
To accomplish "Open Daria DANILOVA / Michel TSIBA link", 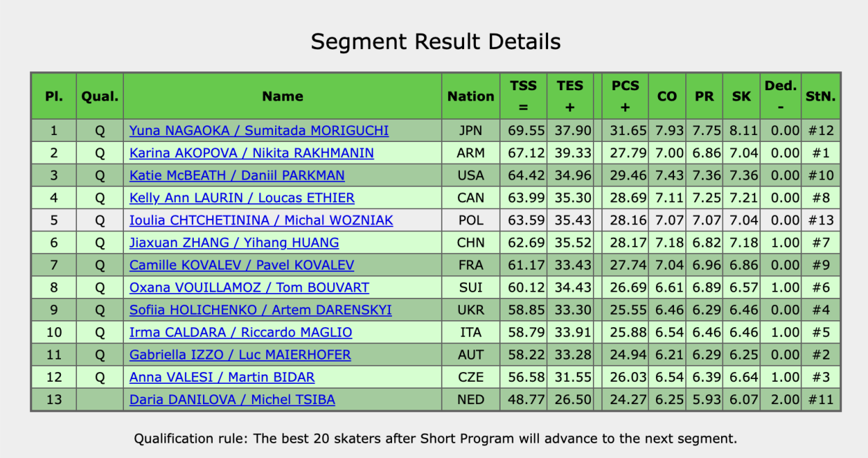I will coord(232,400).
